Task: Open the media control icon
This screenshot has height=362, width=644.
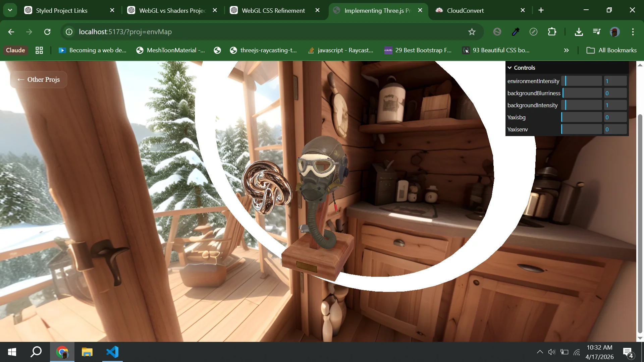Action: tap(597, 32)
